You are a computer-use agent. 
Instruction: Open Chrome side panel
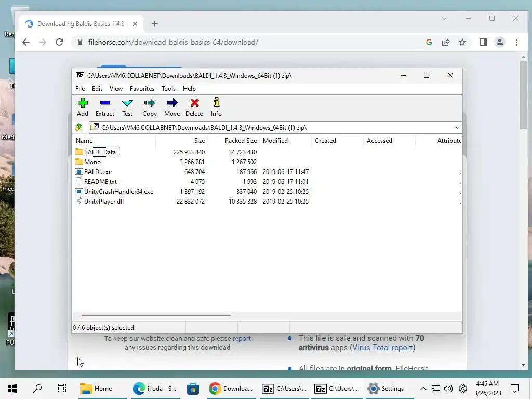coord(483,42)
